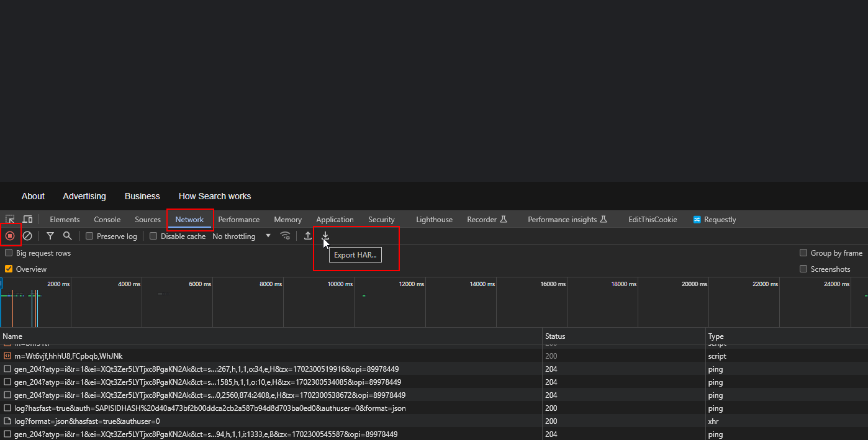This screenshot has width=868, height=440.
Task: Enable the Disable cache checkbox
Action: pos(153,236)
